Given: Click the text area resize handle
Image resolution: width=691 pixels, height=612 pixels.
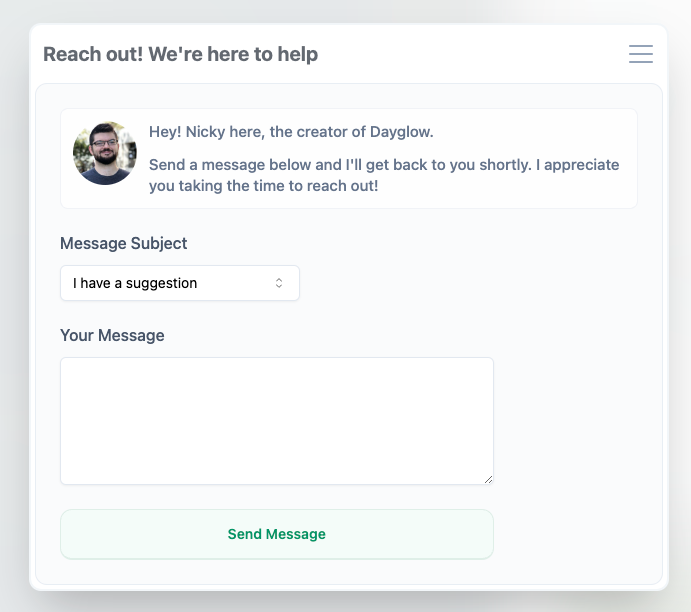Looking at the screenshot, I should [x=488, y=479].
